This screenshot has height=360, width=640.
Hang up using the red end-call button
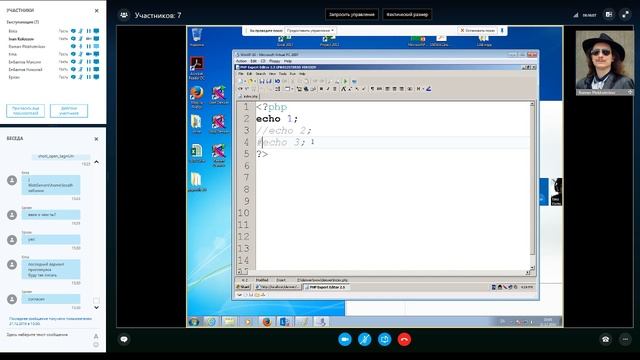coord(404,339)
